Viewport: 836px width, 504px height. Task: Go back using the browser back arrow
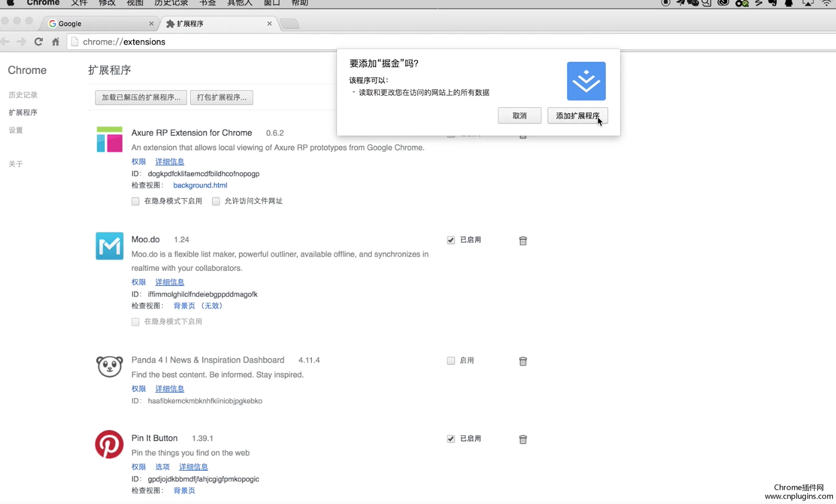pyautogui.click(x=5, y=42)
